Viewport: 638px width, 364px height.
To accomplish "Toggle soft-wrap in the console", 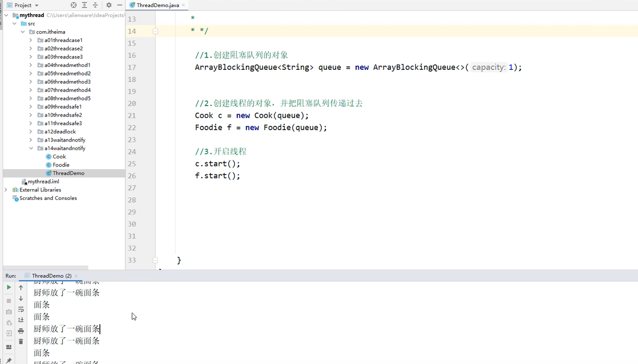I will coord(21,309).
